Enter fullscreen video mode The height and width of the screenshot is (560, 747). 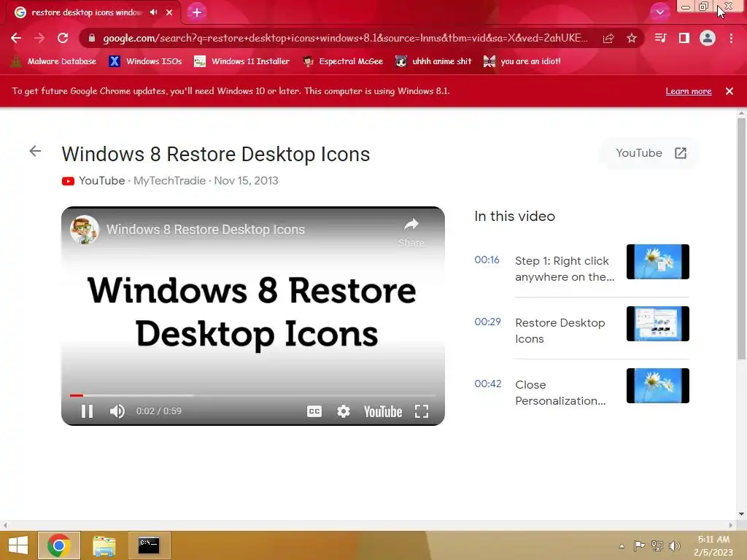tap(422, 411)
